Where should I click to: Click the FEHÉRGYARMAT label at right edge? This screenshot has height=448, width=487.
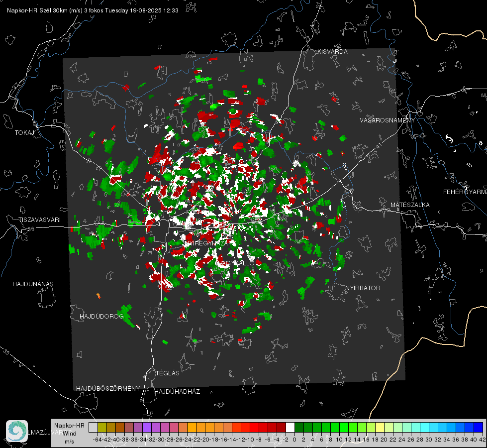click(465, 192)
